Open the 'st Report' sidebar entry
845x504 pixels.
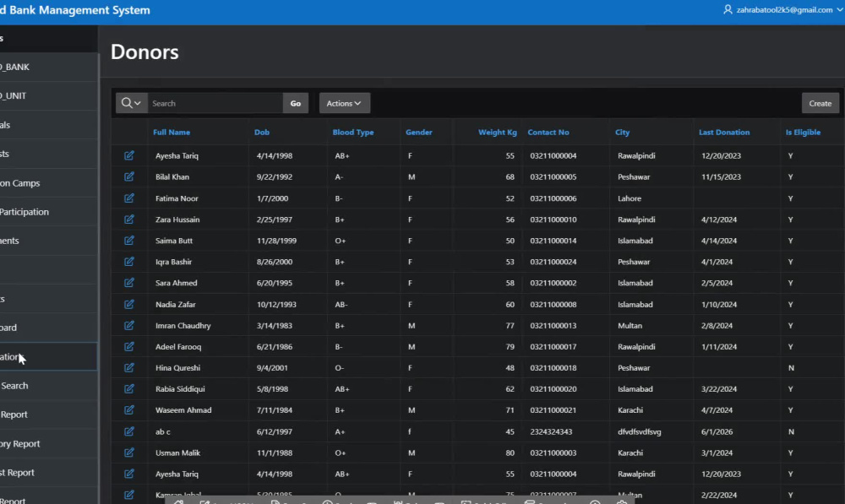(x=48, y=472)
